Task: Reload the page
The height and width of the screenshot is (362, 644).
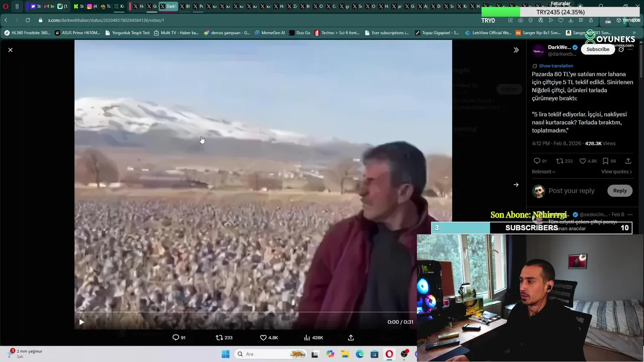Action: (x=28, y=20)
